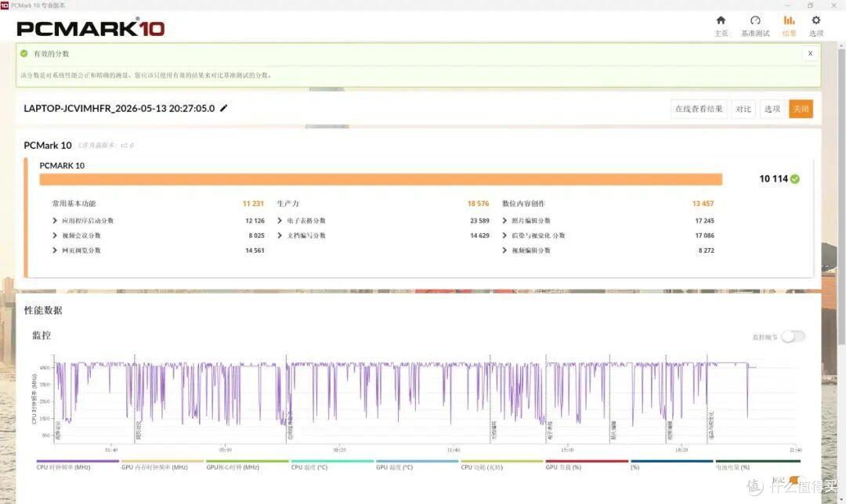
Task: Click the 数位内容创作 group label
Action: [x=523, y=203]
